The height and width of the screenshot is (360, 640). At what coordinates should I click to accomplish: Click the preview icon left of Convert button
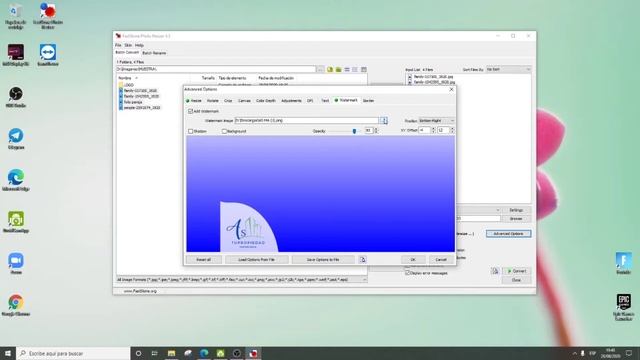(495, 271)
